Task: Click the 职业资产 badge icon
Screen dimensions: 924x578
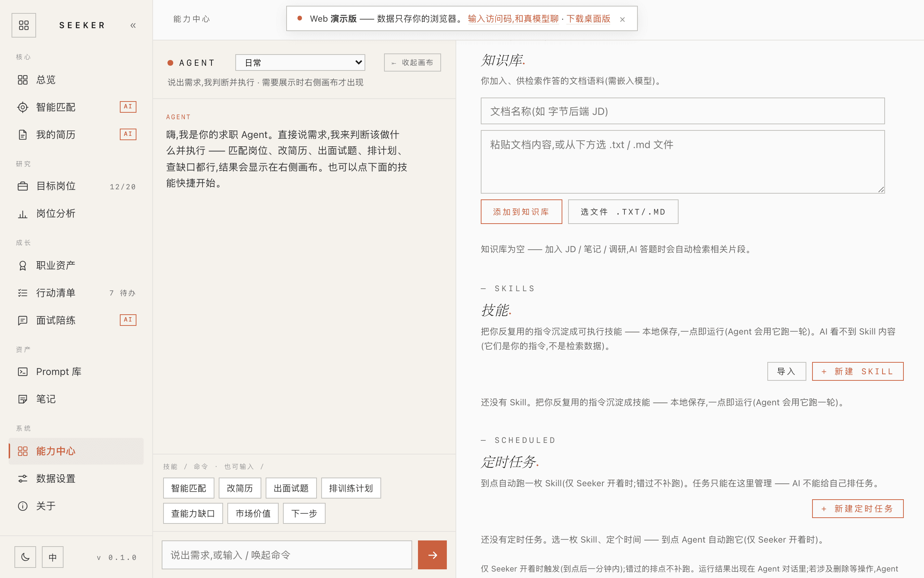Action: coord(23,266)
